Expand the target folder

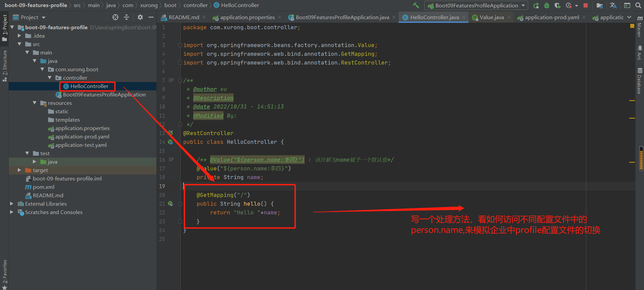(x=19, y=170)
